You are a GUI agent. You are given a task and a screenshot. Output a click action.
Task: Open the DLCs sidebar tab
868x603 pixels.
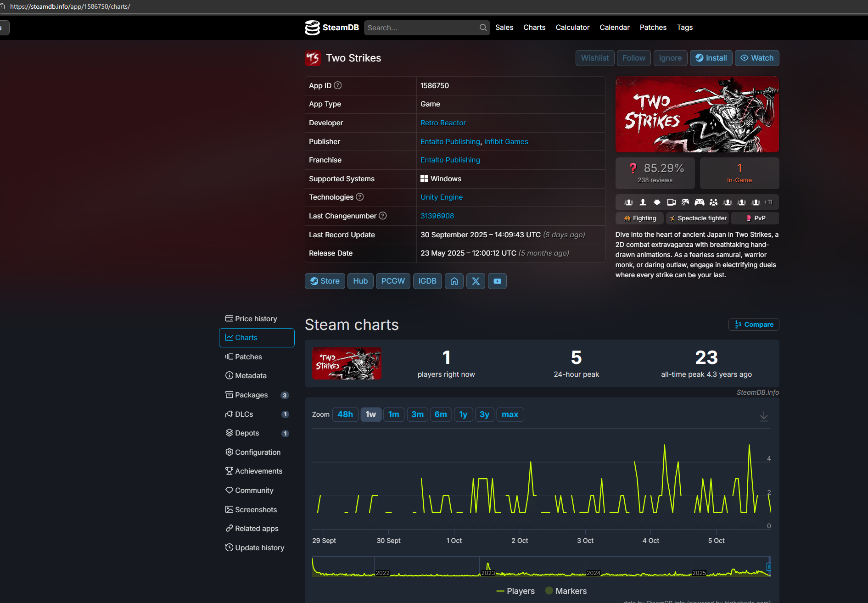pyautogui.click(x=257, y=414)
